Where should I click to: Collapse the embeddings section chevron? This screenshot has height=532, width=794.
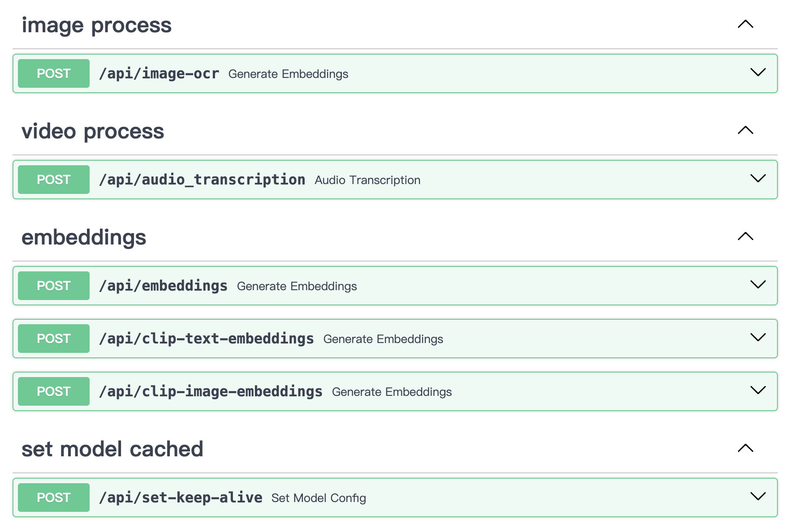pyautogui.click(x=745, y=236)
